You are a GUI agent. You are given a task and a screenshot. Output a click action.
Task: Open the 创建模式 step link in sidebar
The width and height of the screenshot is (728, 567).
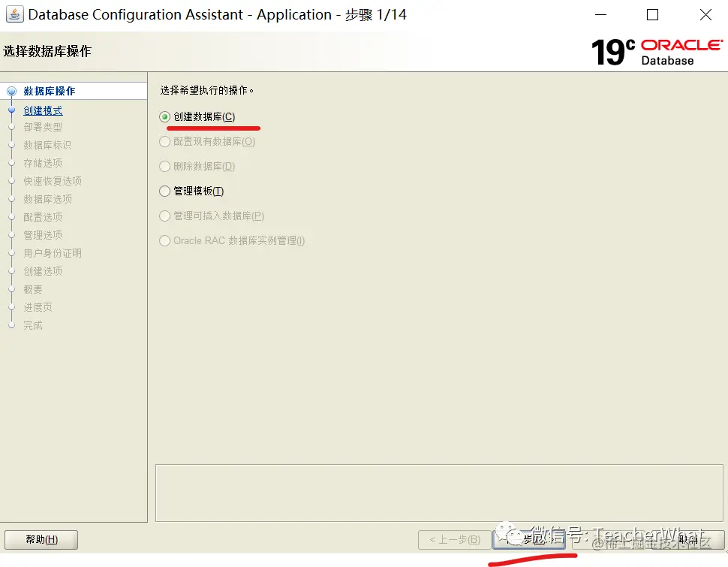tap(43, 110)
